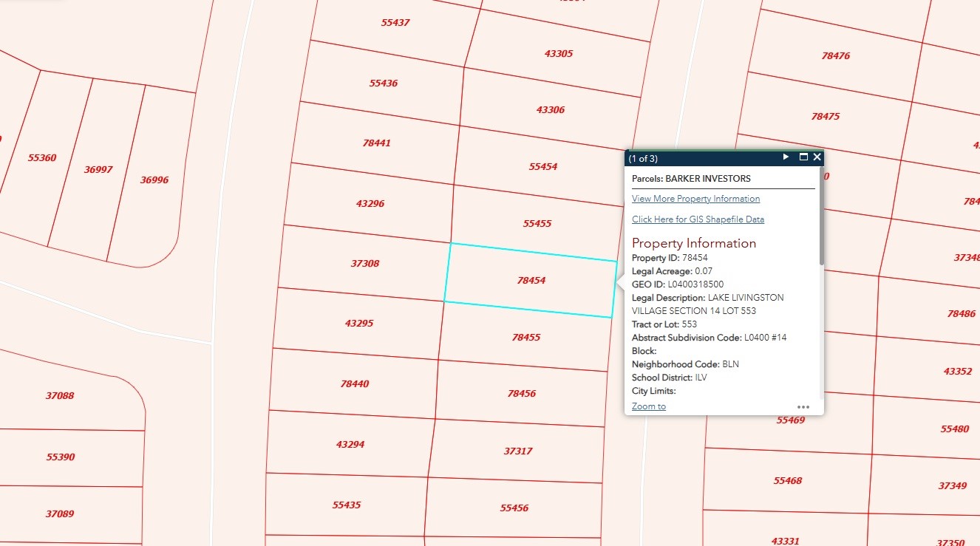Select parcel 43331 on the map

pos(785,541)
